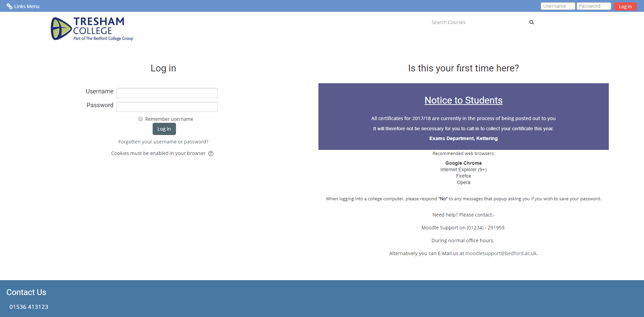Tick the Remember username checkbox
644x317 pixels.
(140, 119)
